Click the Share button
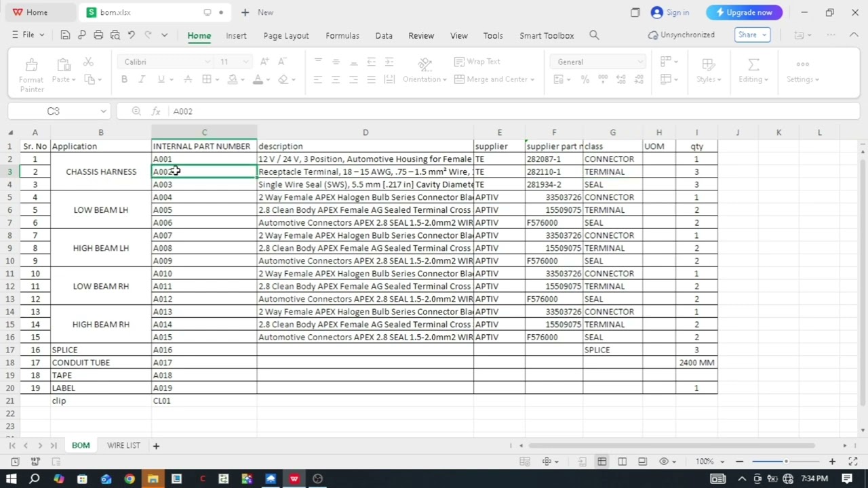Viewport: 868px width, 488px height. point(752,35)
